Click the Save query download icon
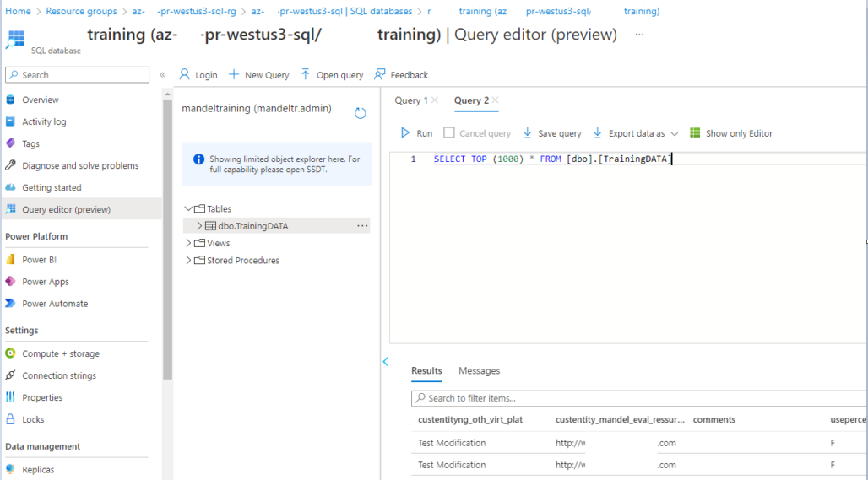The height and width of the screenshot is (480, 868). click(527, 132)
